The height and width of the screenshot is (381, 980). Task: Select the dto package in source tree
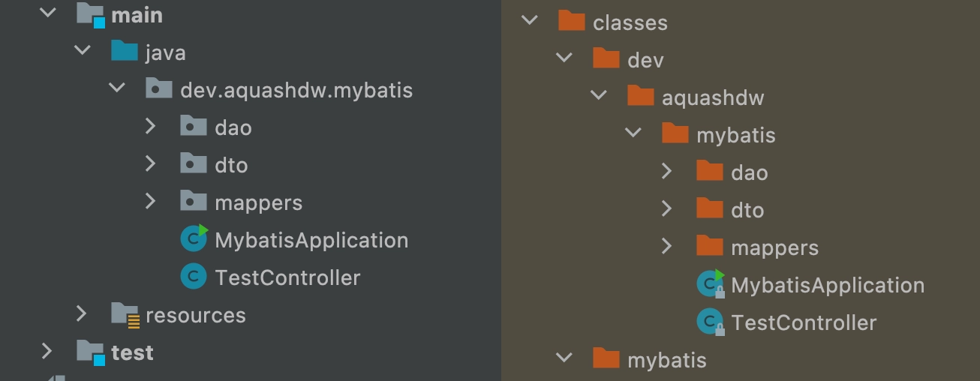230,165
